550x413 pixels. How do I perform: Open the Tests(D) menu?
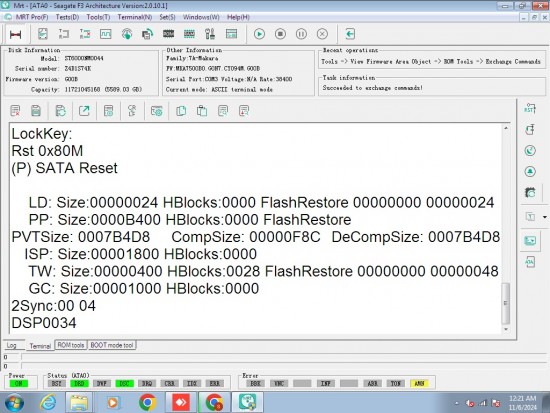click(67, 17)
